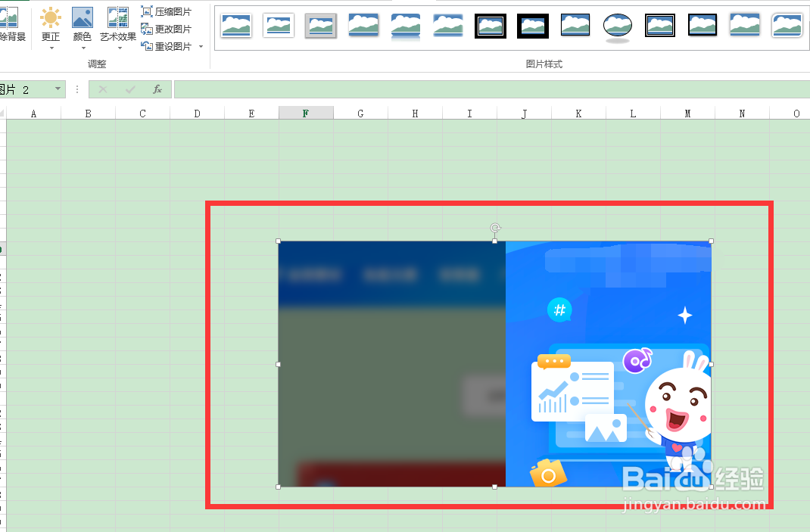Apply the thirteenth picture style thumbnail
The height and width of the screenshot is (532, 810).
pos(744,25)
